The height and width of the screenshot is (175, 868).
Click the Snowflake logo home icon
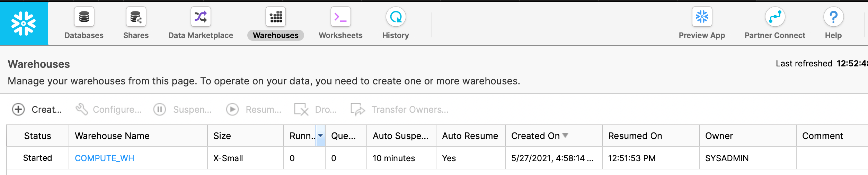24,24
